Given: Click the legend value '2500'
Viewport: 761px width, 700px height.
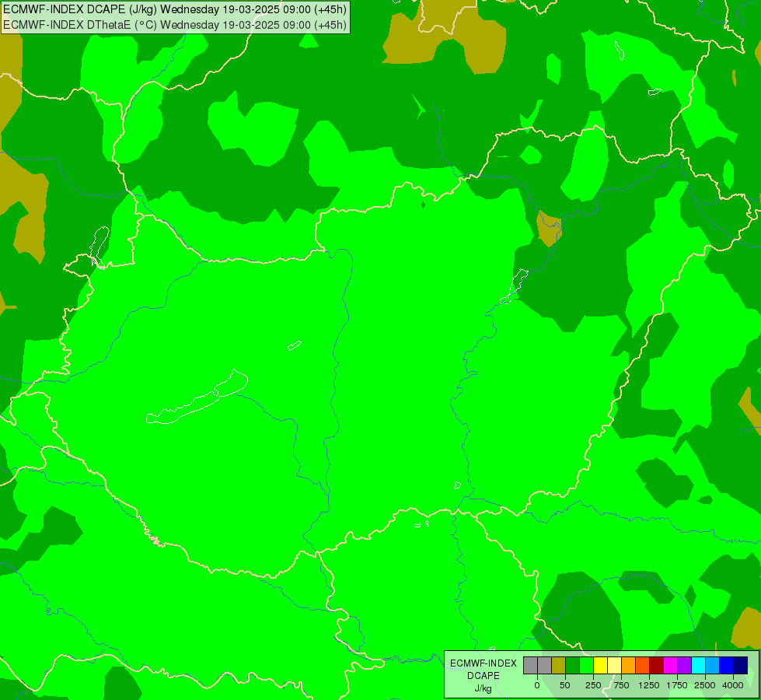Looking at the screenshot, I should point(705,685).
